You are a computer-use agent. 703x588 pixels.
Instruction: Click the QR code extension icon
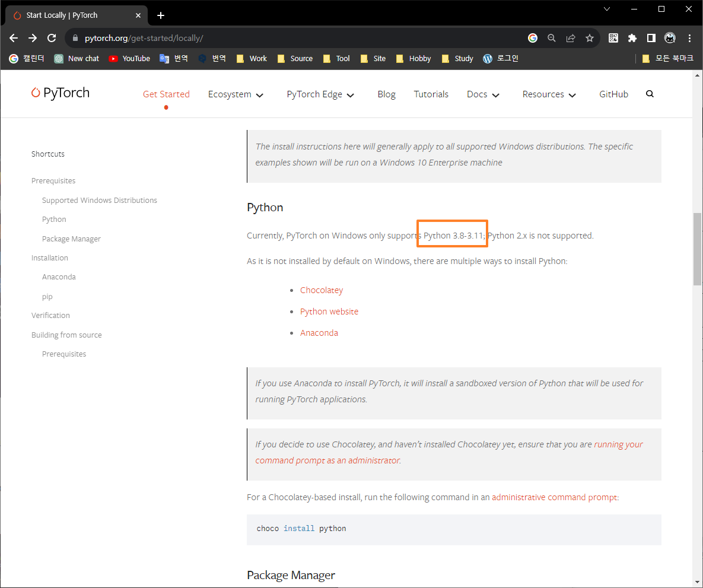[613, 37]
